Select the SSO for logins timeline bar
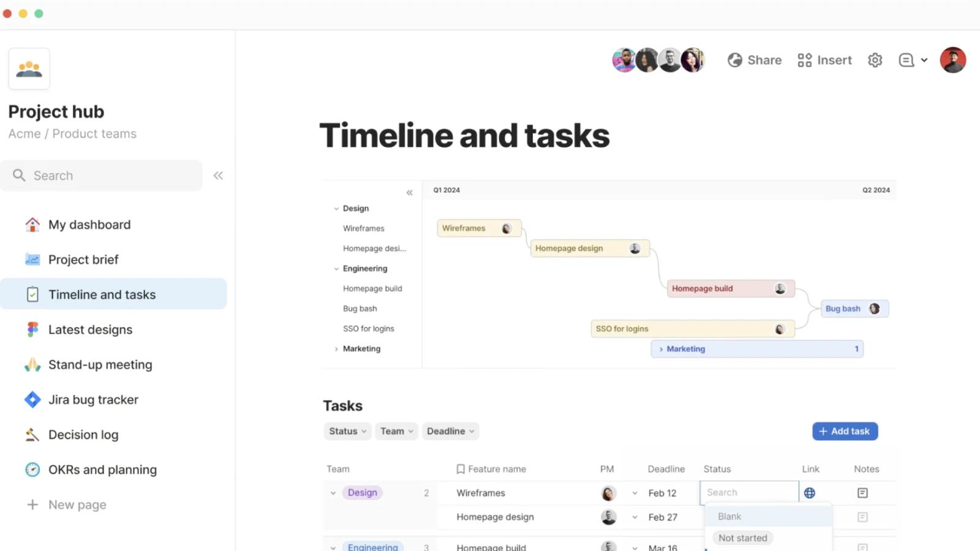Image resolution: width=980 pixels, height=551 pixels. (x=693, y=329)
